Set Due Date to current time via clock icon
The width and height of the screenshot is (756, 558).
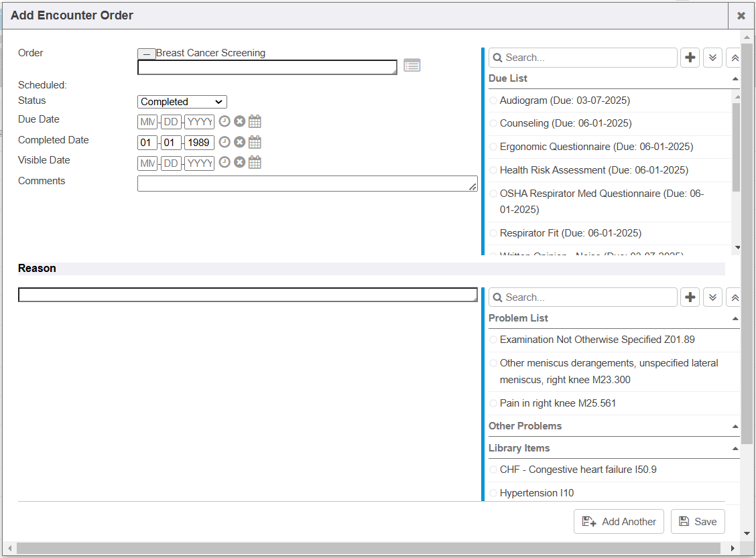(x=225, y=122)
